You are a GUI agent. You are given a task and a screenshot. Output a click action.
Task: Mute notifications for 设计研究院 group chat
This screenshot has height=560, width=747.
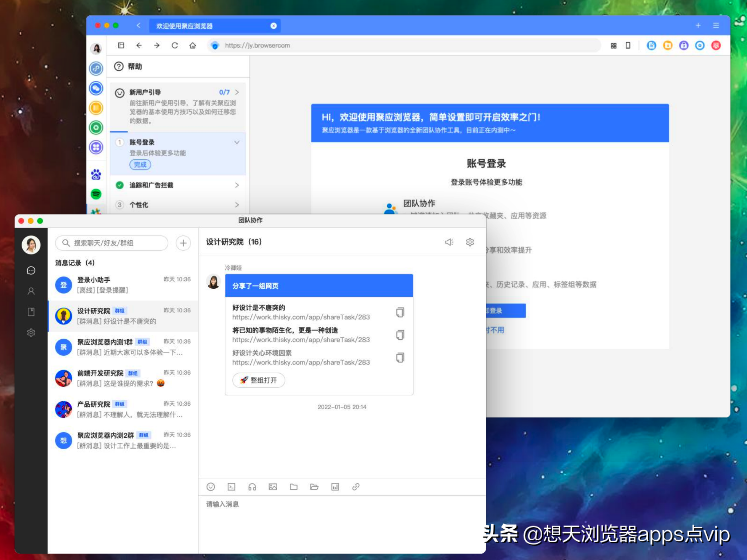coord(449,242)
